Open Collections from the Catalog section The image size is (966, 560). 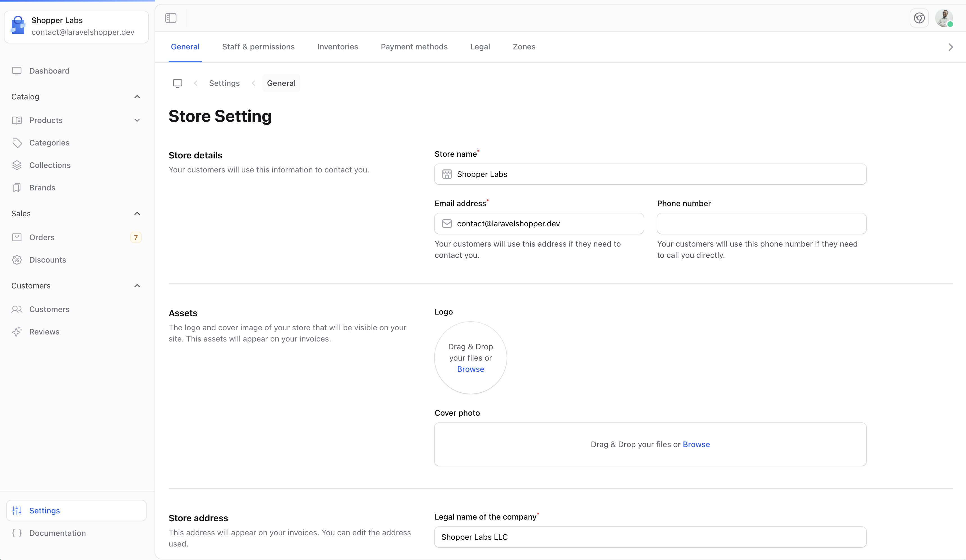(49, 165)
